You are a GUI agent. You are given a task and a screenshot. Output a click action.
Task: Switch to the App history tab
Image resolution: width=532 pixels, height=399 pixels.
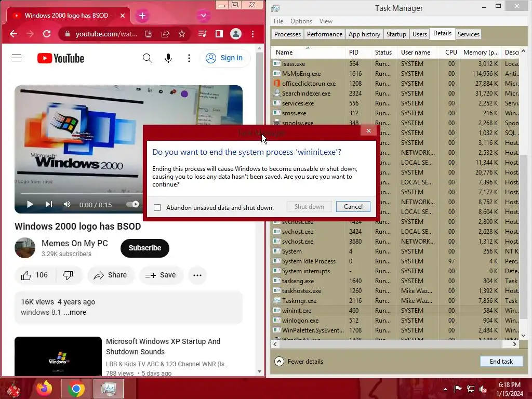coord(364,34)
